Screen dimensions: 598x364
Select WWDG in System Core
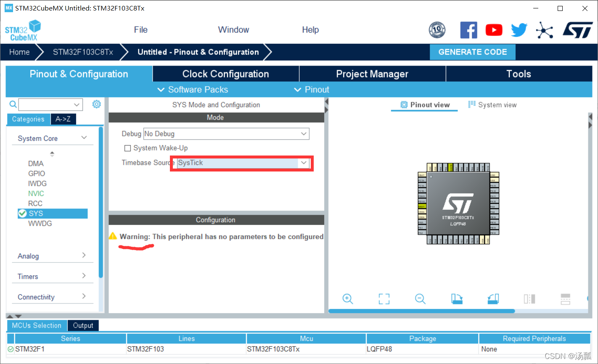point(40,224)
